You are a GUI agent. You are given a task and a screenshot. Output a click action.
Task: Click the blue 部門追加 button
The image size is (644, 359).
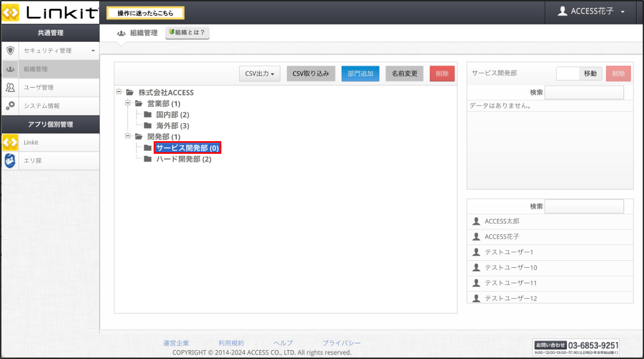(360, 73)
